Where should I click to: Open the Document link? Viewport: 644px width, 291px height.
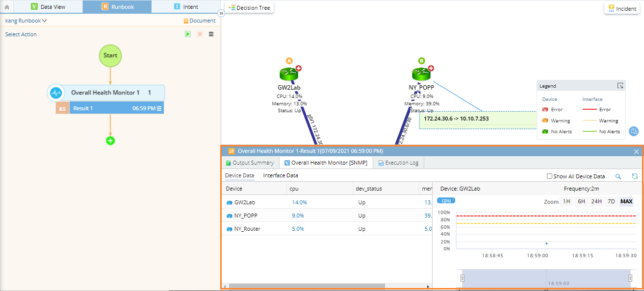(200, 21)
